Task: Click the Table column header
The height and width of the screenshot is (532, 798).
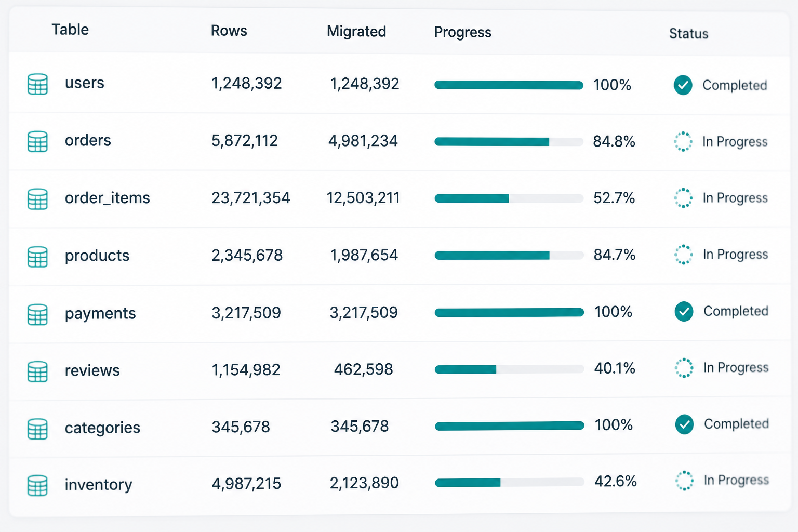Action: tap(70, 30)
